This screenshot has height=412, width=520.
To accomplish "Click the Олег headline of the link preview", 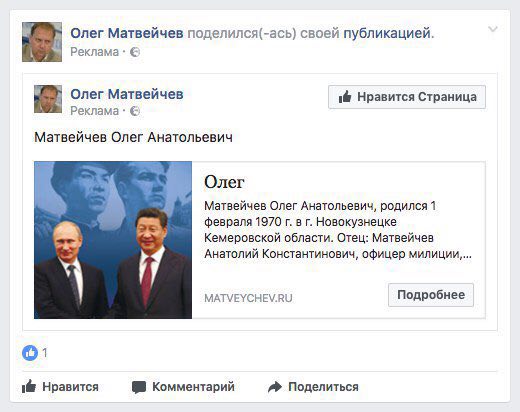I will [224, 182].
